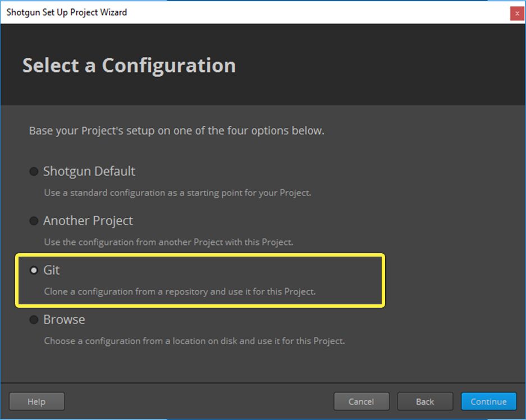Image resolution: width=526 pixels, height=420 pixels.
Task: Click the window title bar text
Action: point(66,12)
